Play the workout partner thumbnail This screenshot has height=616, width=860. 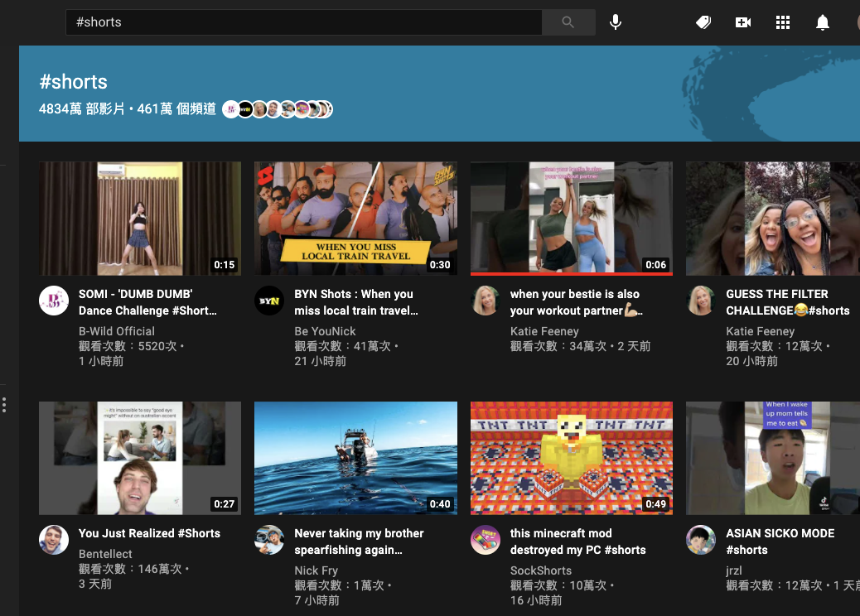[572, 217]
